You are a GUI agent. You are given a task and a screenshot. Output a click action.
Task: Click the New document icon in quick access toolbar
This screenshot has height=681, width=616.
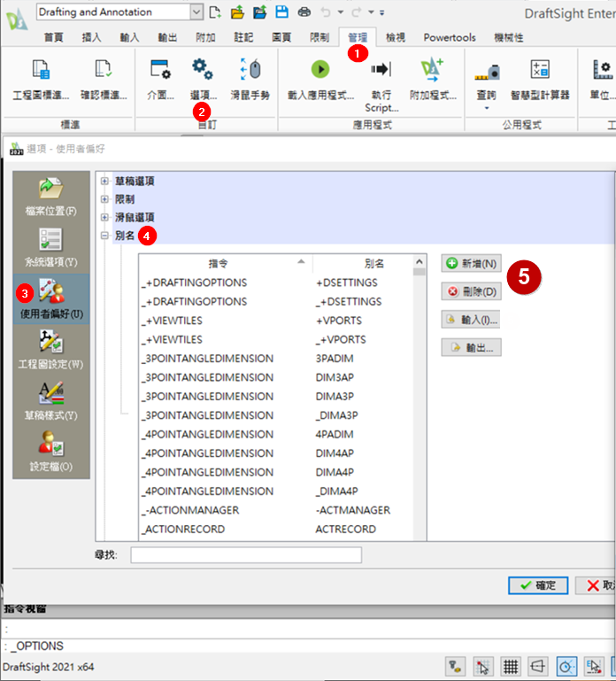coord(215,12)
